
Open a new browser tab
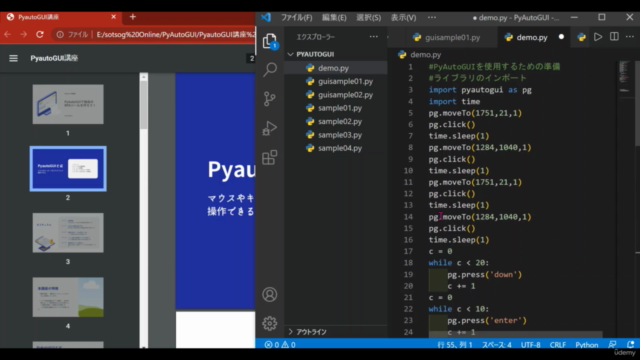pyautogui.click(x=133, y=17)
